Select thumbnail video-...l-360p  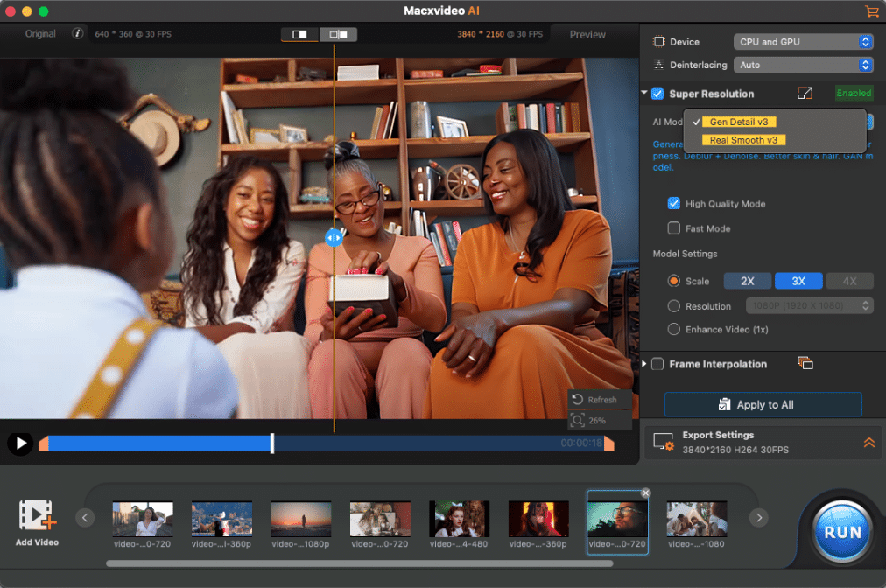click(221, 519)
